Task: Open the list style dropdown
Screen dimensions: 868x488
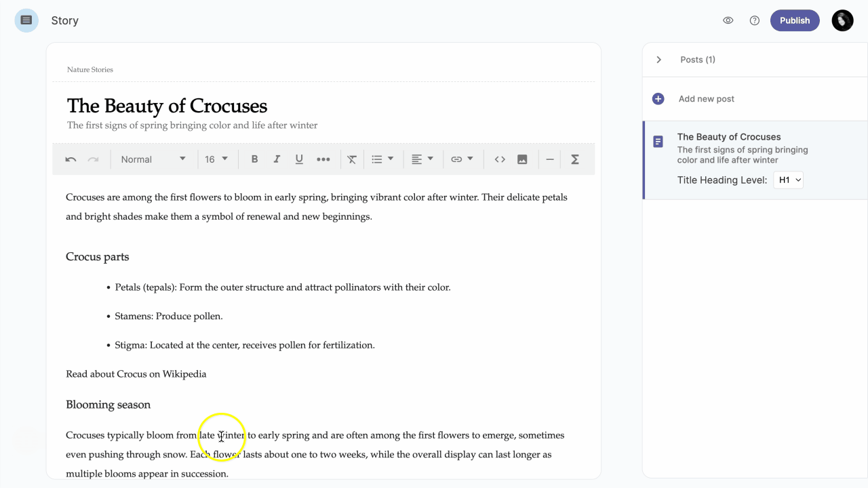Action: pyautogui.click(x=382, y=159)
